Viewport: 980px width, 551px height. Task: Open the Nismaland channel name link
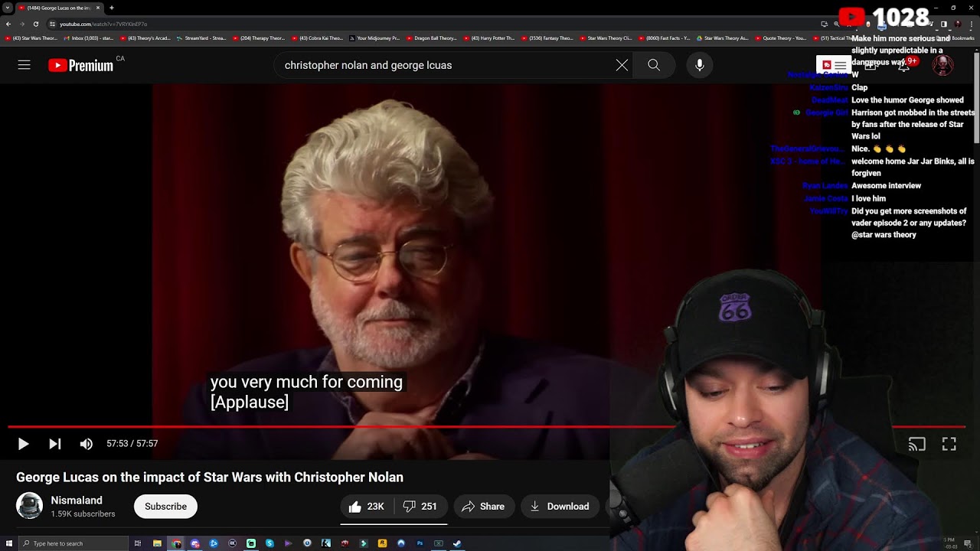(77, 500)
